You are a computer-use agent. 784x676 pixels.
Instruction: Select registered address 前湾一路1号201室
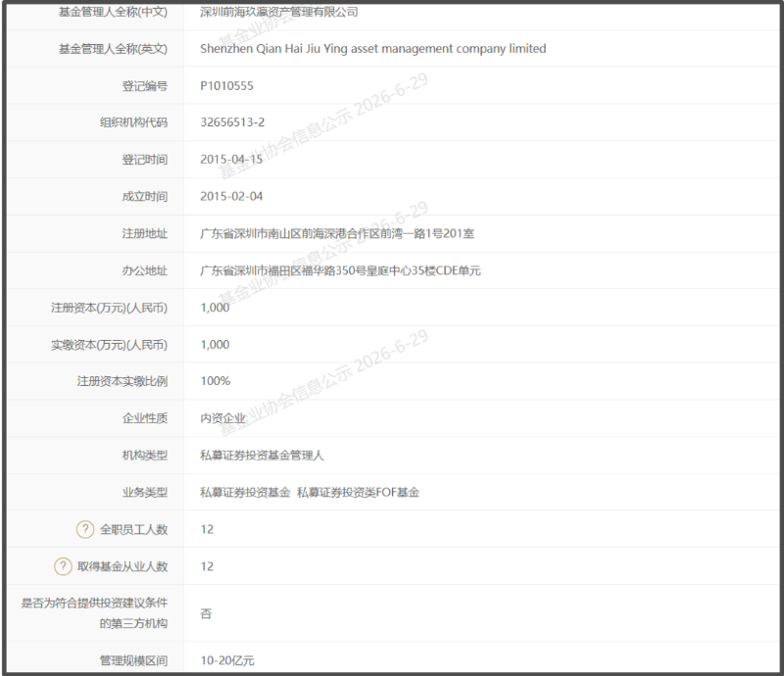pos(427,233)
